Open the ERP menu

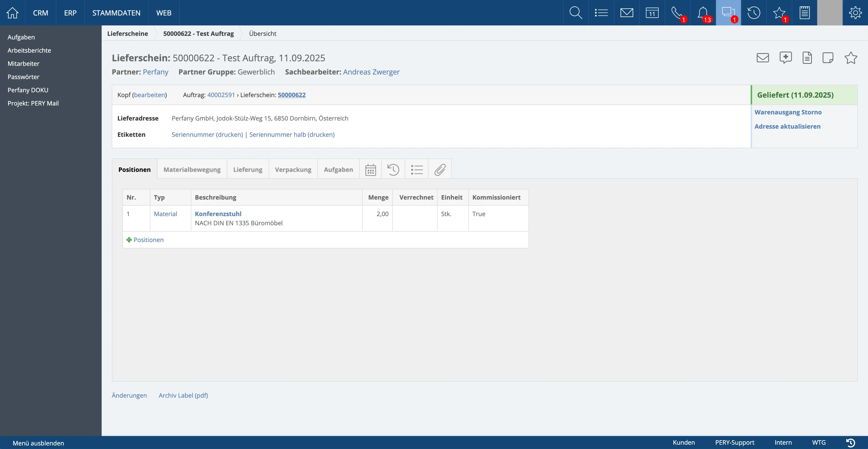pos(70,13)
